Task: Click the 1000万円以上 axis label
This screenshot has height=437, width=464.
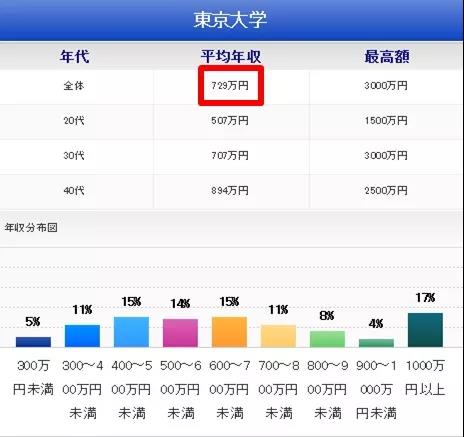Action: [425, 377]
